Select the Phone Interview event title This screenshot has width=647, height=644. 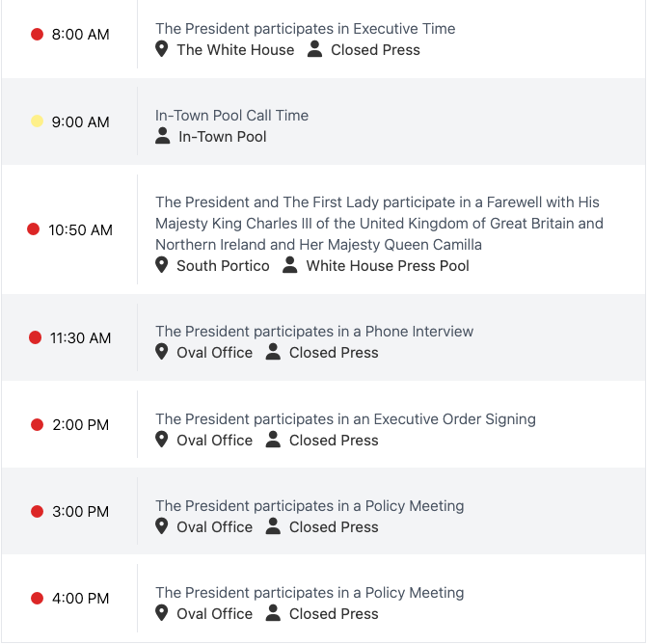314,332
